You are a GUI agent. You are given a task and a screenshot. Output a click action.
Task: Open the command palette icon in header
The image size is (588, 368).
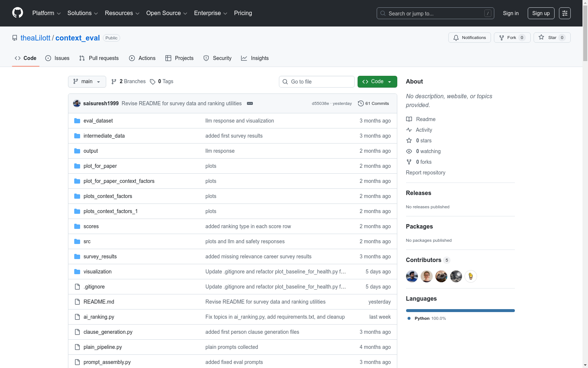(x=565, y=13)
